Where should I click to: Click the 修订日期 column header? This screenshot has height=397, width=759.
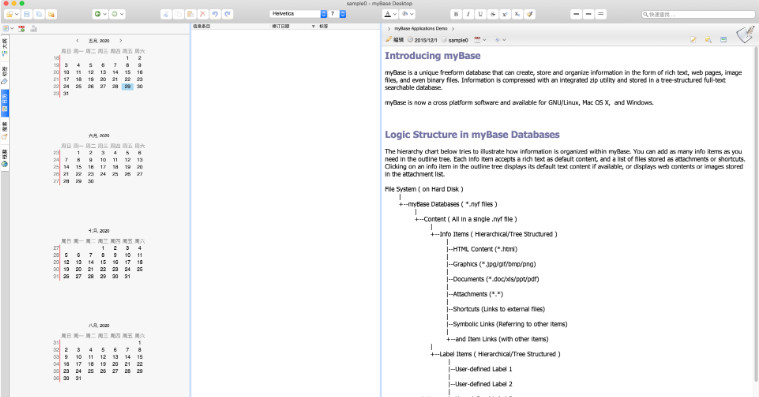point(280,26)
